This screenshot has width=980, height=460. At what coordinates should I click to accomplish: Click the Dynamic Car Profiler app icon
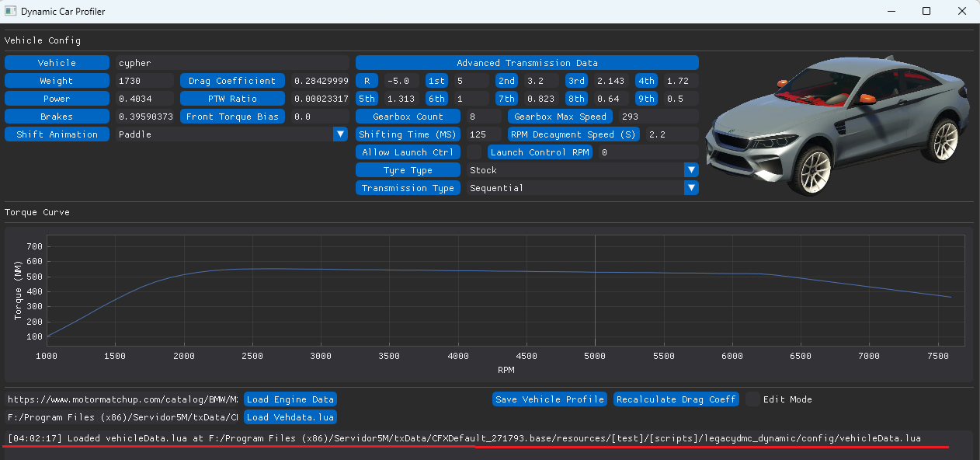[11, 12]
